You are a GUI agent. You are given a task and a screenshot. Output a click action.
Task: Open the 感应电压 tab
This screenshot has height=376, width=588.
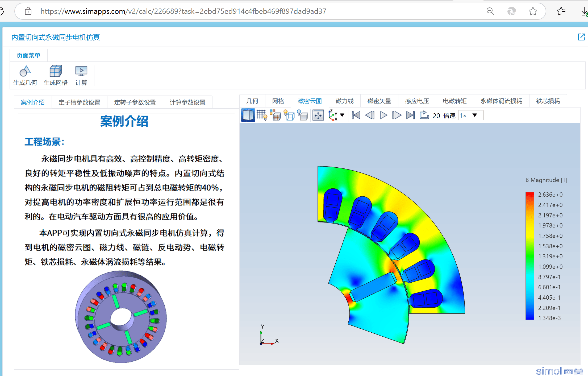(417, 101)
